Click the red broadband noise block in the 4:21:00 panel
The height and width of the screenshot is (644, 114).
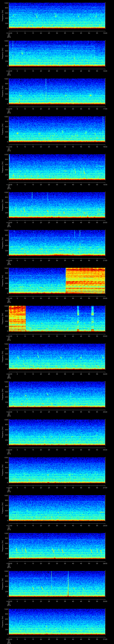click(x=85, y=281)
